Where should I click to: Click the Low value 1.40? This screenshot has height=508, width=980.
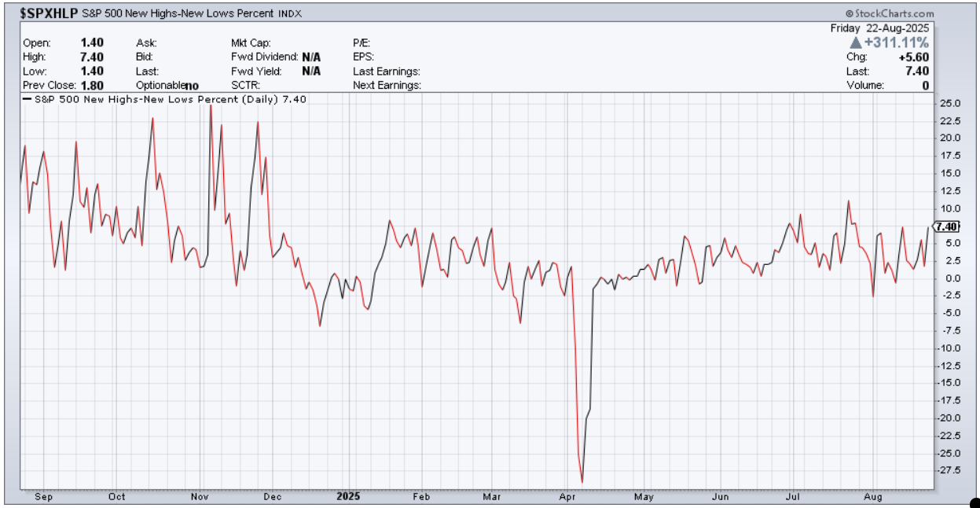pos(91,71)
